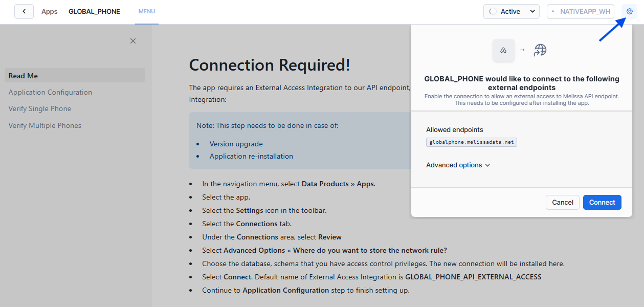
Task: Open the settings gear icon
Action: point(630,11)
